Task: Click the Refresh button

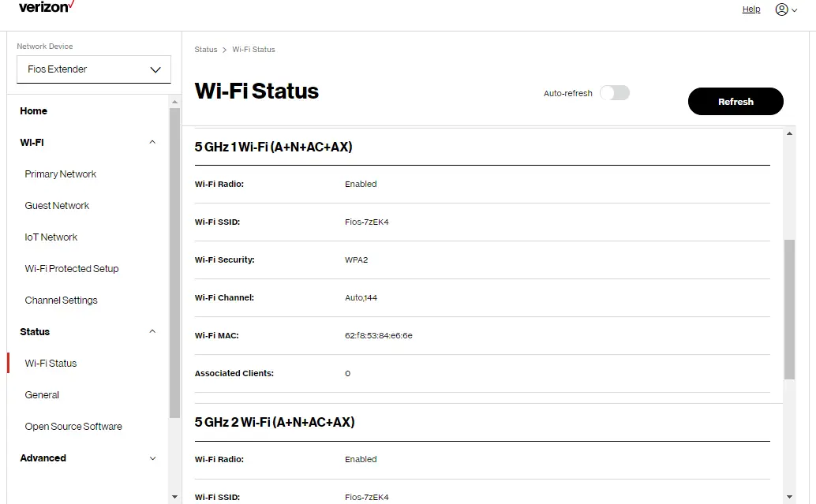Action: pos(735,101)
